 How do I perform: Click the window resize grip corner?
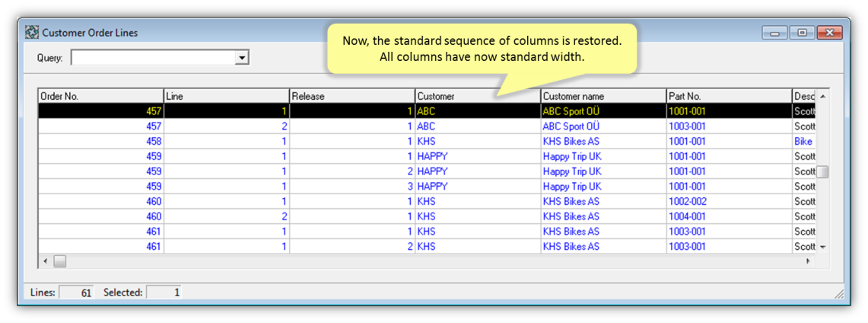click(x=838, y=293)
